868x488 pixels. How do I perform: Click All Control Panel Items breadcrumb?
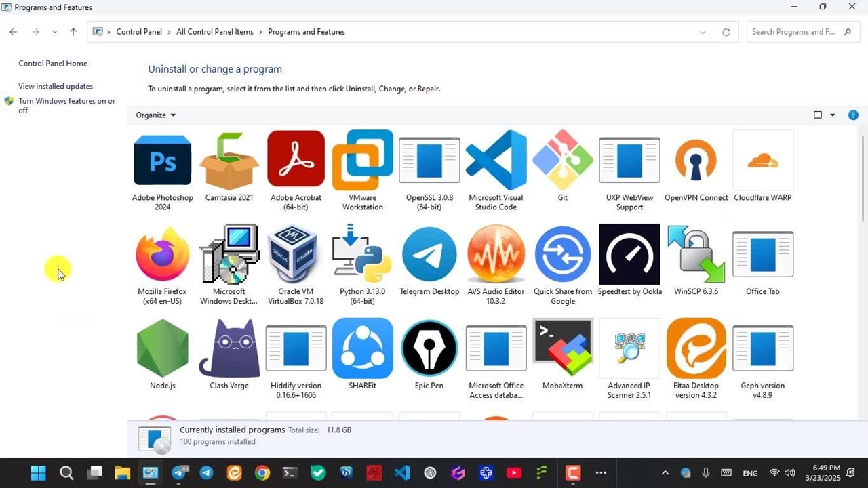coord(215,32)
